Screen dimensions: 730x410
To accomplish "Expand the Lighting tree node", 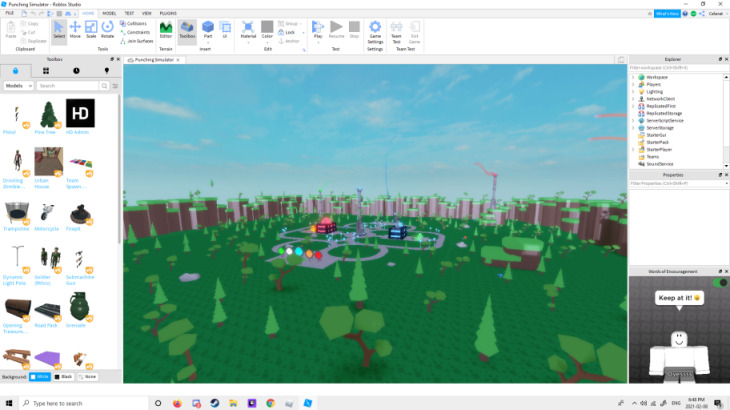I will pyautogui.click(x=633, y=92).
